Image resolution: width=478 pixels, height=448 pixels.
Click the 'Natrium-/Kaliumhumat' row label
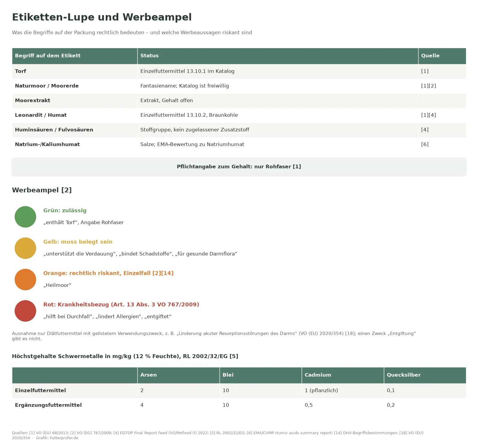pyautogui.click(x=47, y=144)
